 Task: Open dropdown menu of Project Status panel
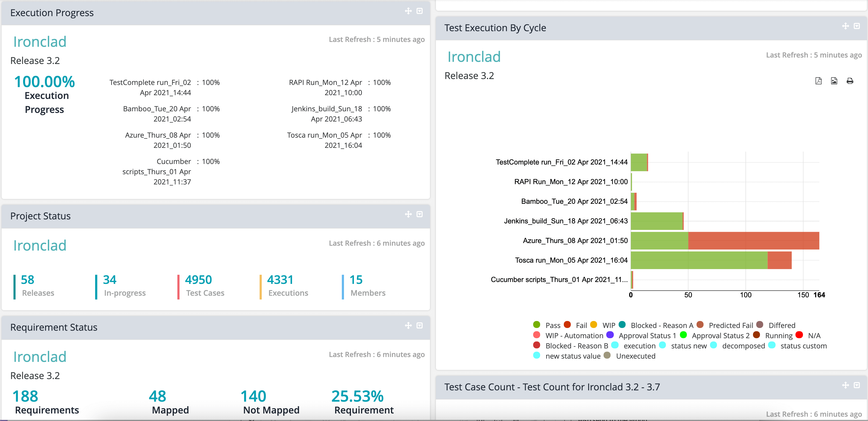(x=419, y=214)
